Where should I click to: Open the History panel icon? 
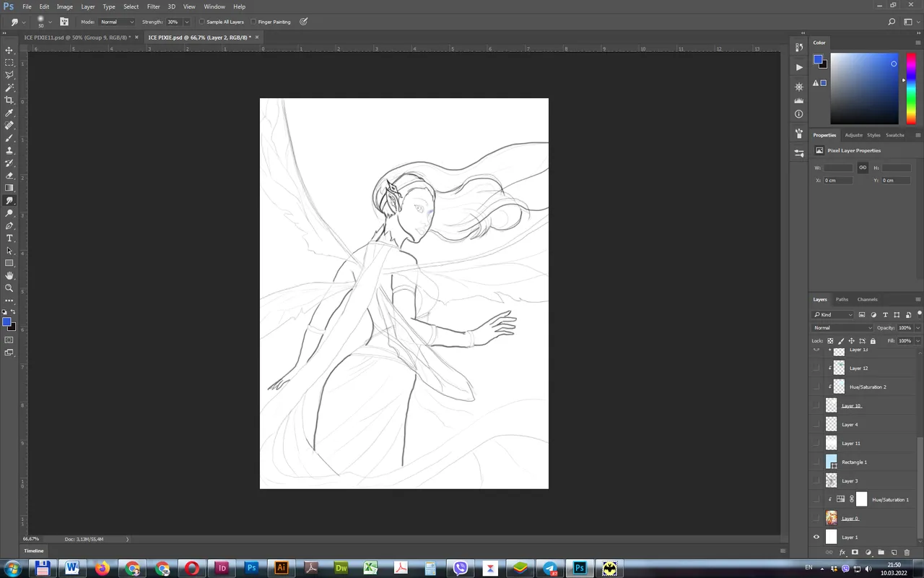pos(798,47)
